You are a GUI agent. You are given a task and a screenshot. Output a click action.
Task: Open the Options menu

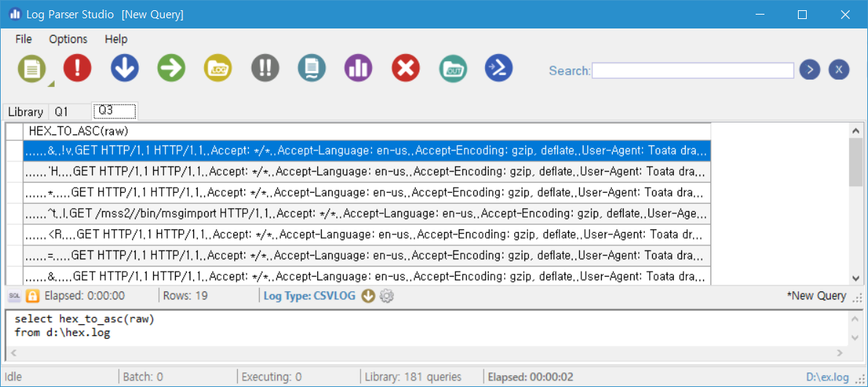(68, 39)
